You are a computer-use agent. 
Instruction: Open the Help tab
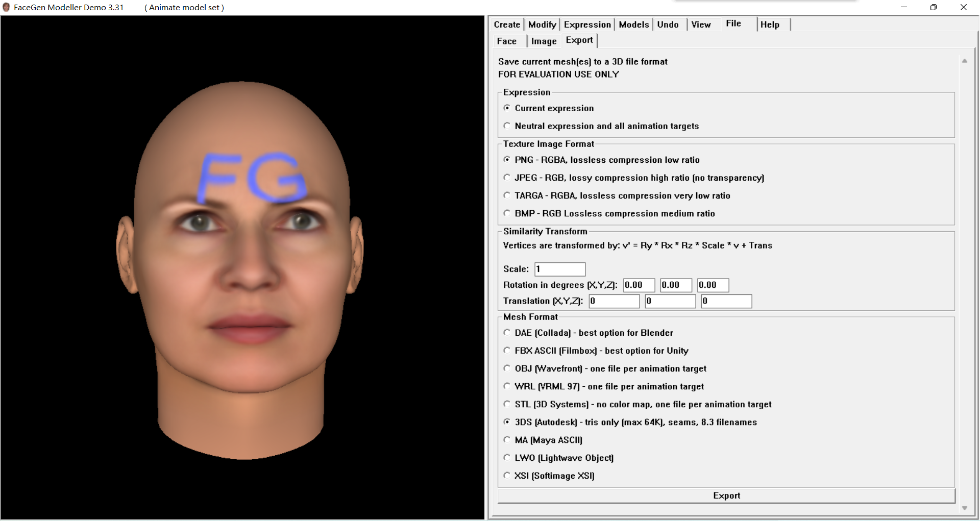770,24
